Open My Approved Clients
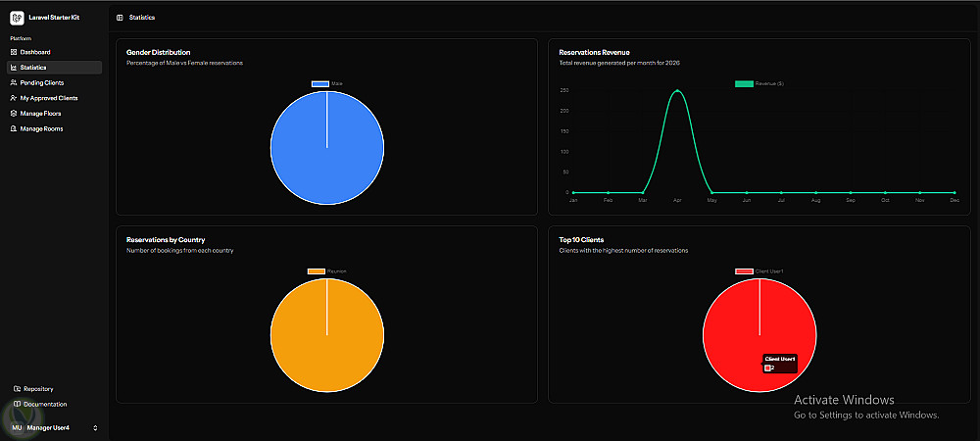 click(x=54, y=98)
